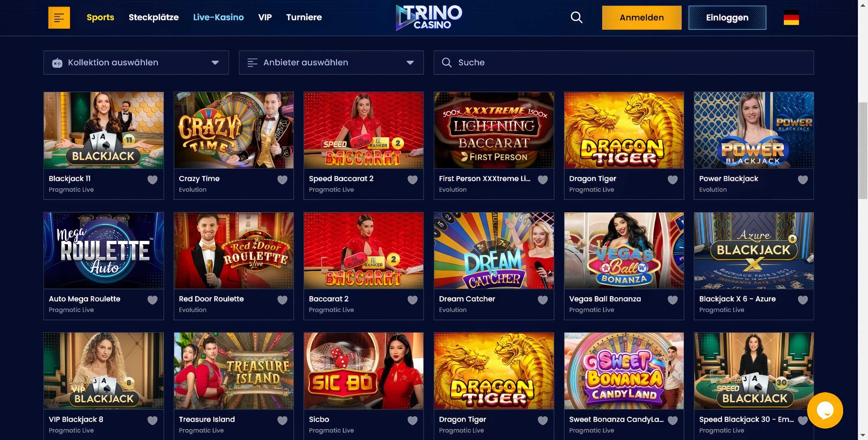Open the Turniere menu item
This screenshot has width=868, height=440.
pyautogui.click(x=304, y=17)
